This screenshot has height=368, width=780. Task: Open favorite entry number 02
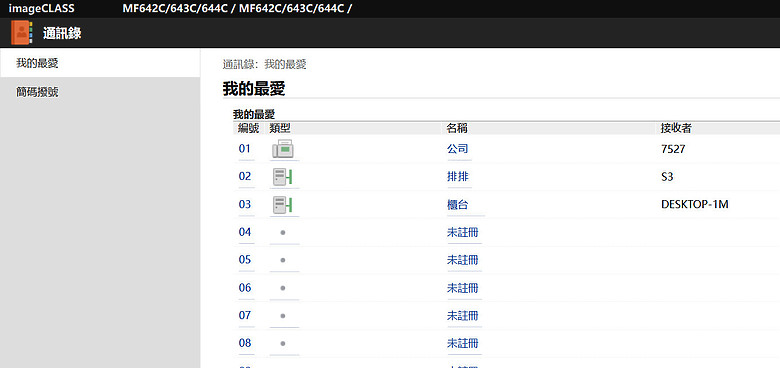coord(245,177)
